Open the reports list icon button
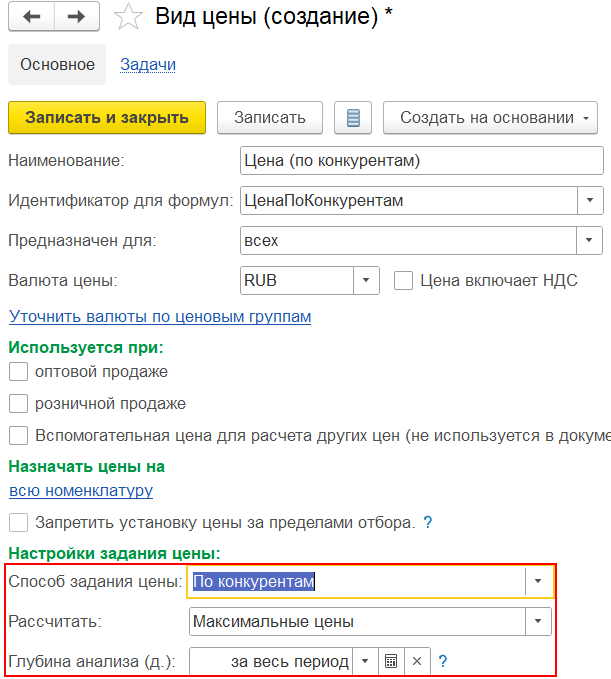This screenshot has width=611, height=679. [x=352, y=118]
